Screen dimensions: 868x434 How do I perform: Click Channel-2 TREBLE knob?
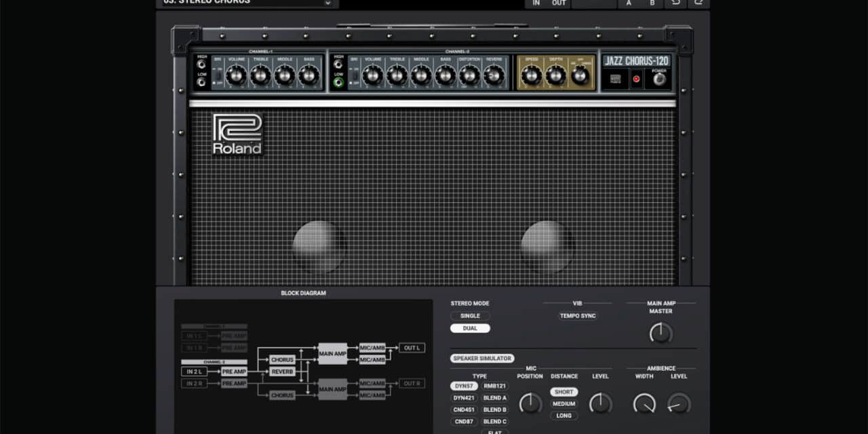[397, 75]
